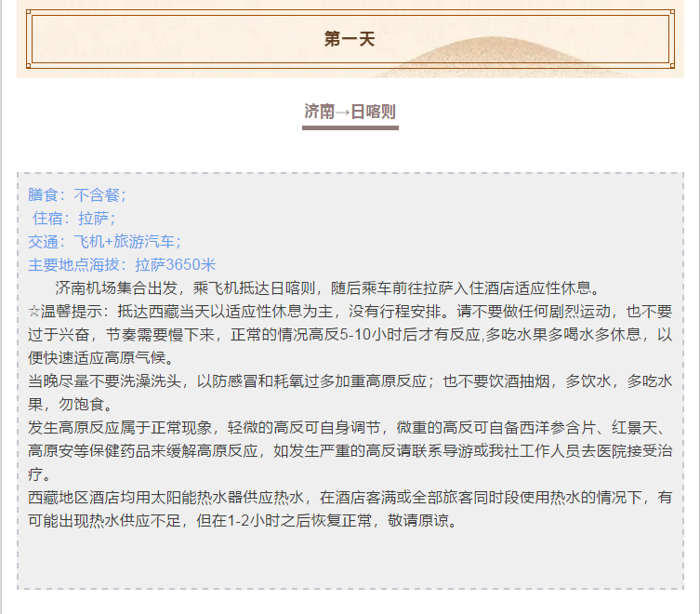Click the sentence starting 济南机场集合出发
Image resolution: width=700 pixels, height=614 pixels.
click(328, 288)
